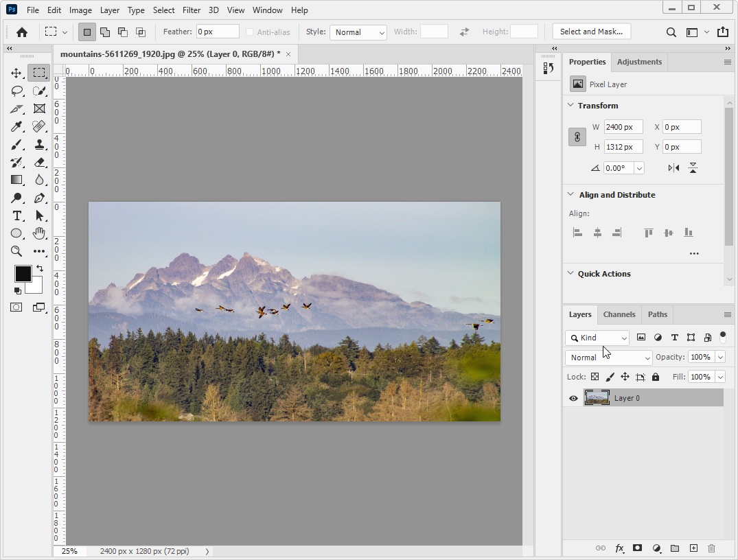Open the Opacity slider dropdown arrow
Image resolution: width=738 pixels, height=560 pixels.
tap(720, 358)
